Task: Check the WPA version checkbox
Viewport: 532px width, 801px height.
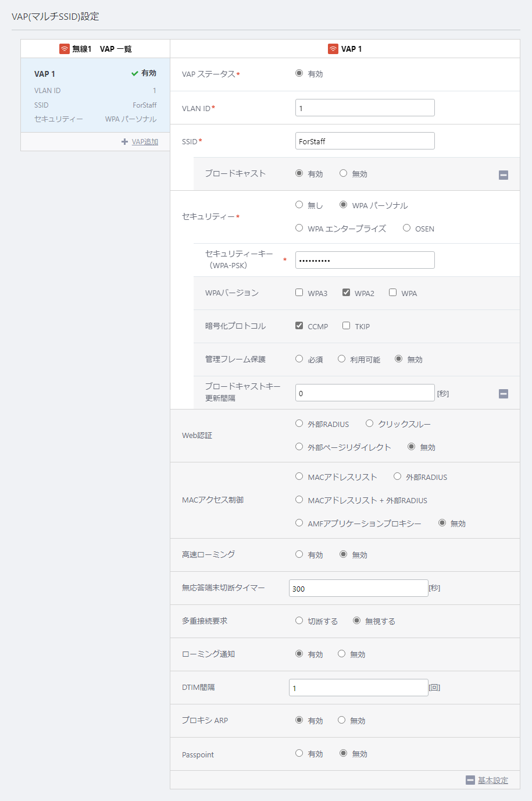Action: [x=392, y=293]
